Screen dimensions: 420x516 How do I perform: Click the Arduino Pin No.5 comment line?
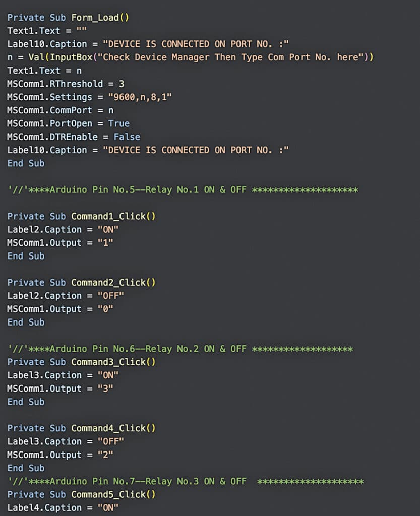pos(183,190)
